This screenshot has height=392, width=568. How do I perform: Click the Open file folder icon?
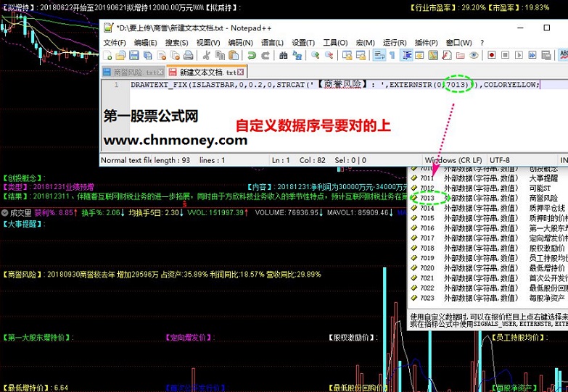[x=120, y=55]
